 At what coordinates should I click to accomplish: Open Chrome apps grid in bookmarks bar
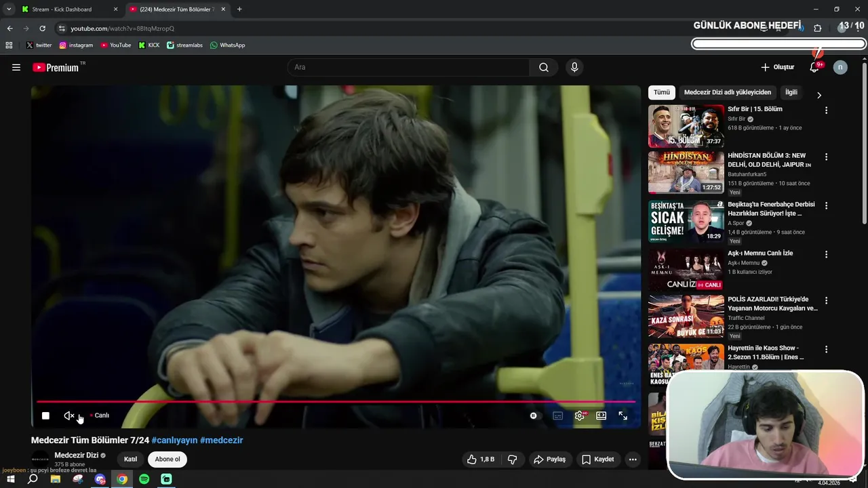point(9,45)
